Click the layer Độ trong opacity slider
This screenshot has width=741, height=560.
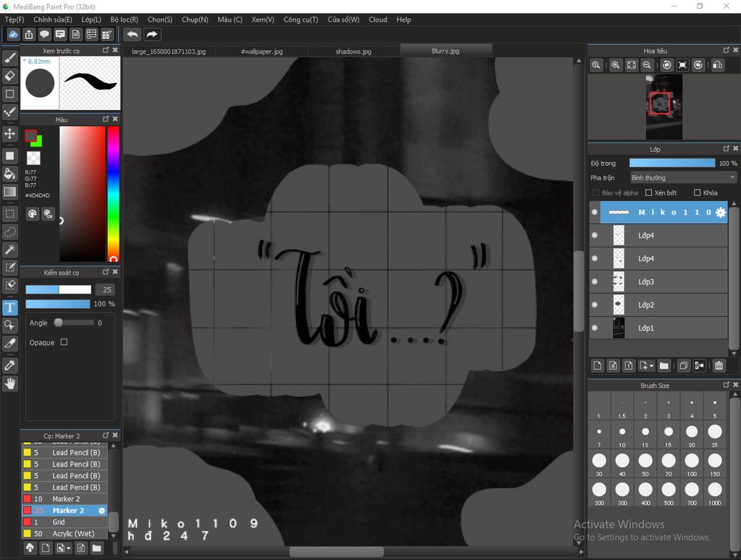click(x=672, y=163)
